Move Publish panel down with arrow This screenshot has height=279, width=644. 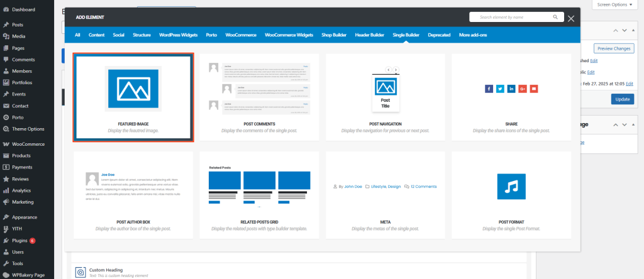(x=624, y=30)
